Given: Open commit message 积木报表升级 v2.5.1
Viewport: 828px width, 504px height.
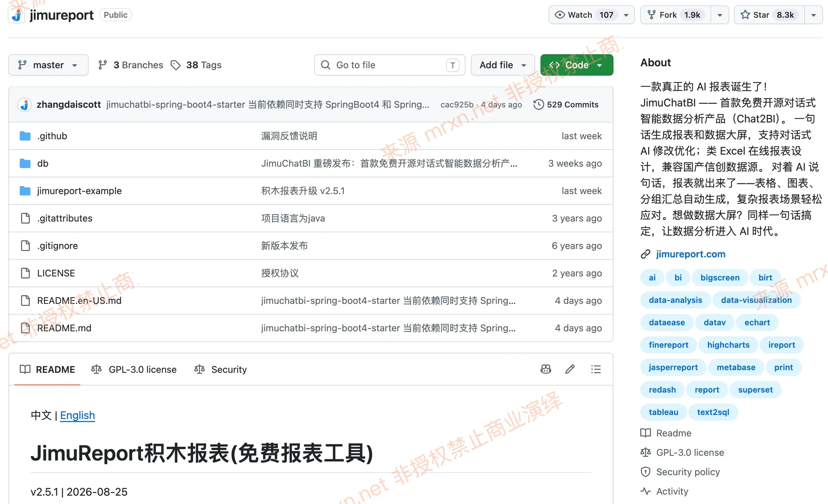Looking at the screenshot, I should click(x=303, y=191).
